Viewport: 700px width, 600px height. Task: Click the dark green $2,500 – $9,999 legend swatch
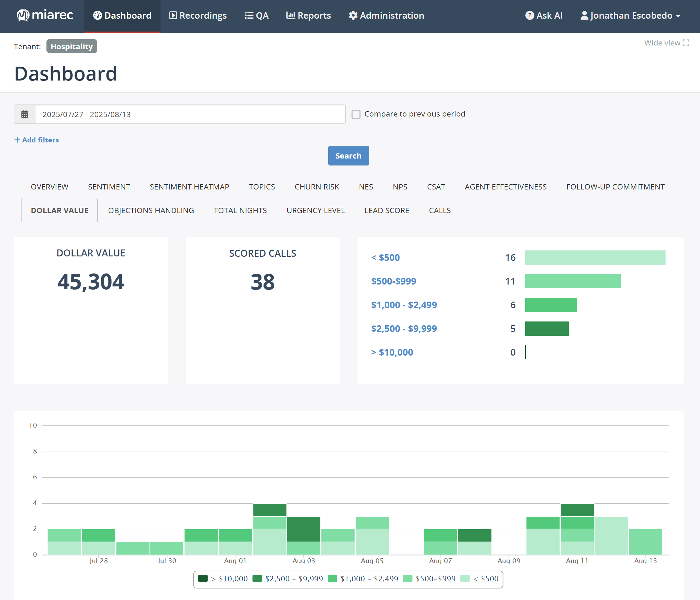[x=257, y=579]
